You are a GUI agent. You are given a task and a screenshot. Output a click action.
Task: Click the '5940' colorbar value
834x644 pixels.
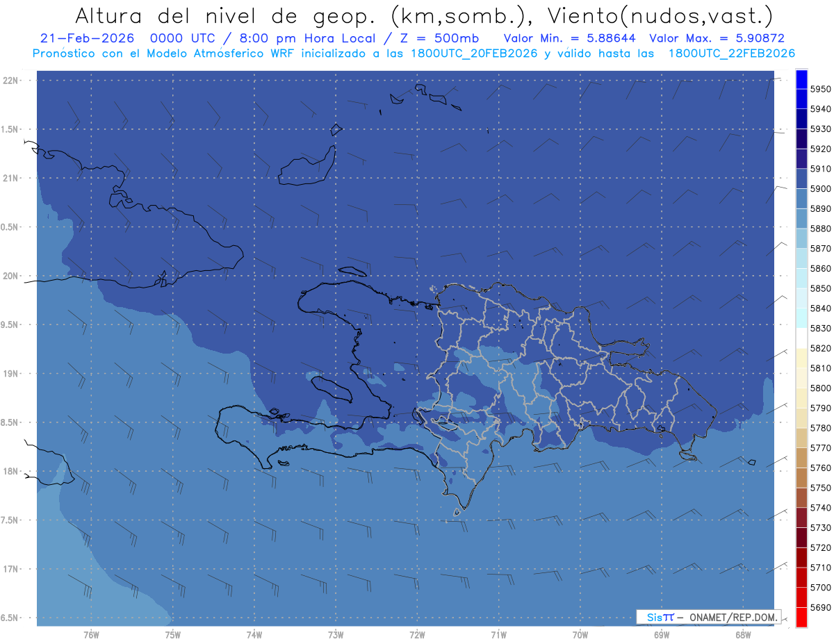(x=821, y=109)
